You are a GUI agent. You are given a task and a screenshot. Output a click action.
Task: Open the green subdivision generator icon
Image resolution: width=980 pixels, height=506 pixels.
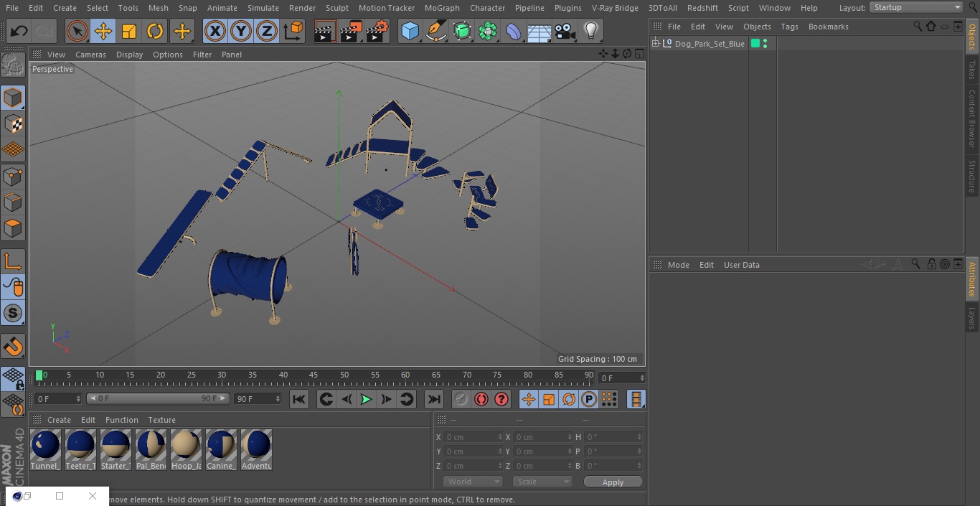pyautogui.click(x=462, y=31)
